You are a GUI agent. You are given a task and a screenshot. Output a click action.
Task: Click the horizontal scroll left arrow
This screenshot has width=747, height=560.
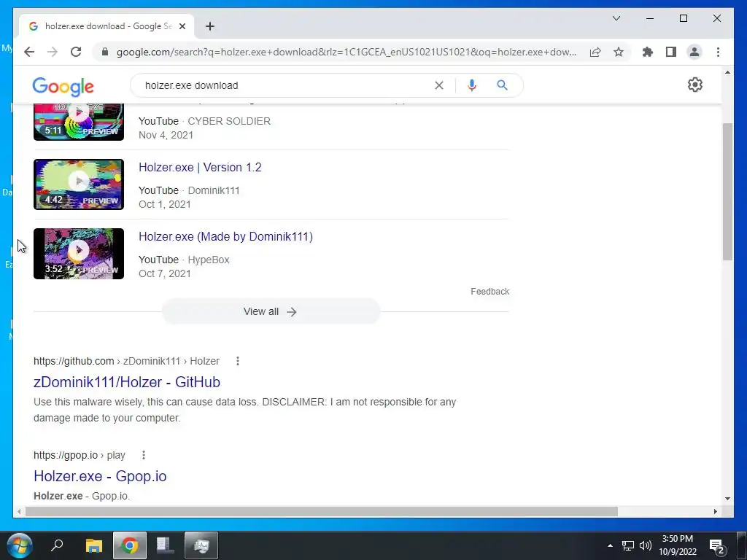19,511
